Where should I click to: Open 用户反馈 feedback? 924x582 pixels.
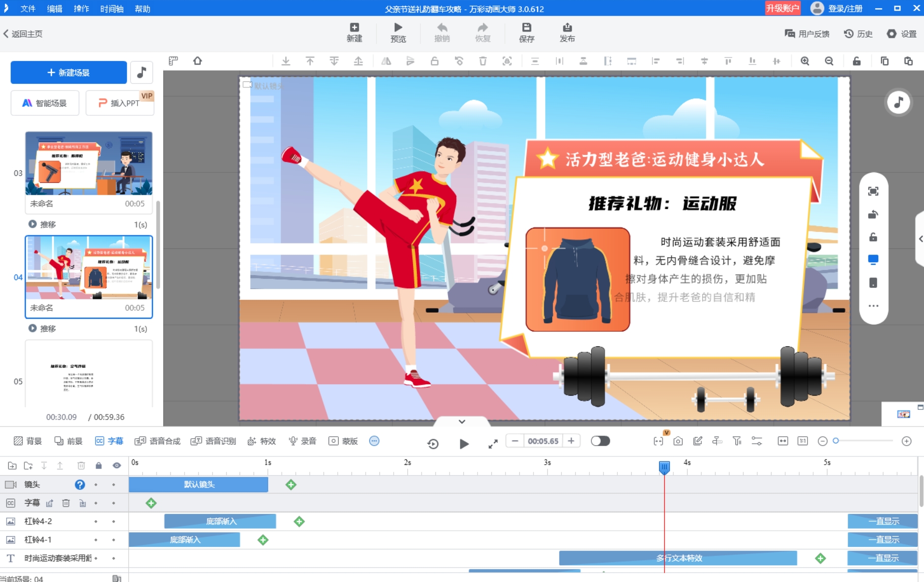807,34
